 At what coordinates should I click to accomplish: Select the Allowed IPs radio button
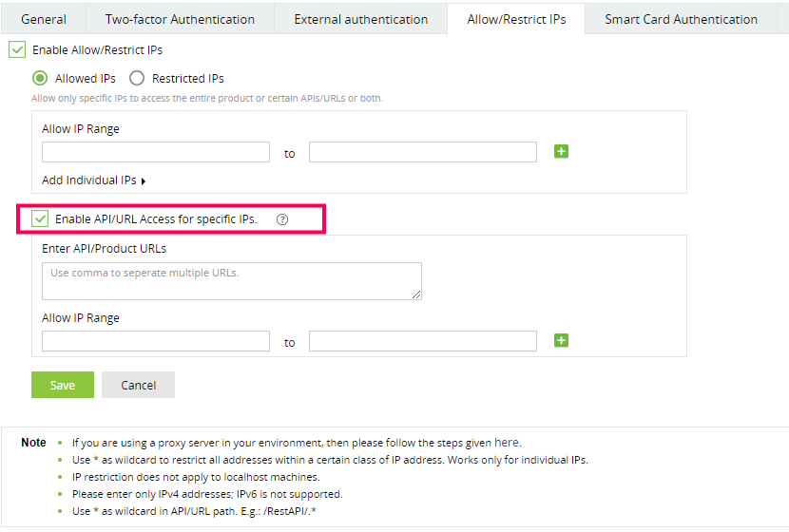point(40,78)
